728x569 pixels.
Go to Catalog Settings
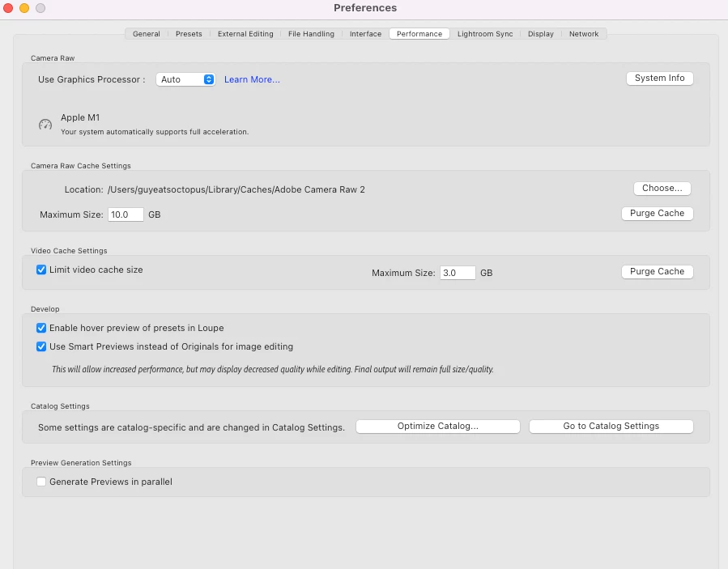pyautogui.click(x=611, y=426)
